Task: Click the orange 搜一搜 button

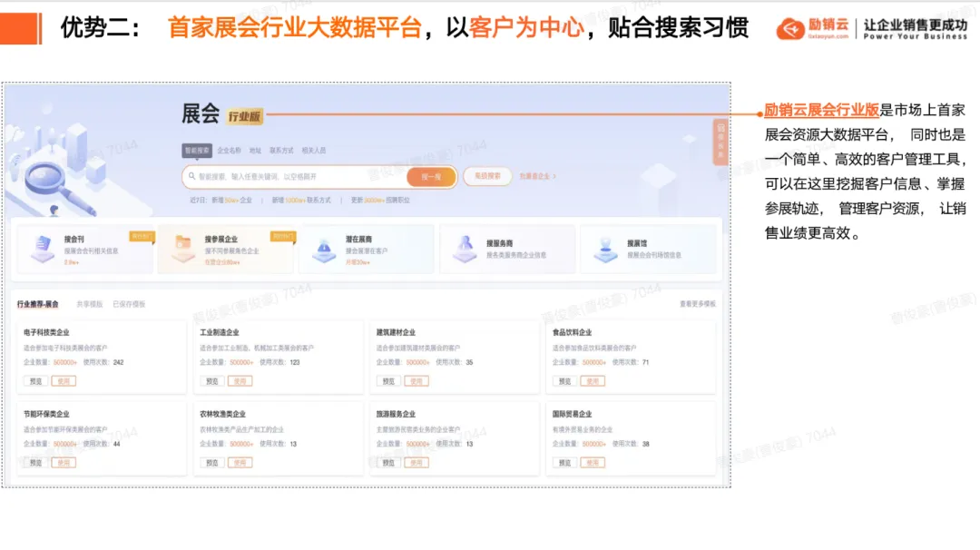Action: click(x=431, y=177)
